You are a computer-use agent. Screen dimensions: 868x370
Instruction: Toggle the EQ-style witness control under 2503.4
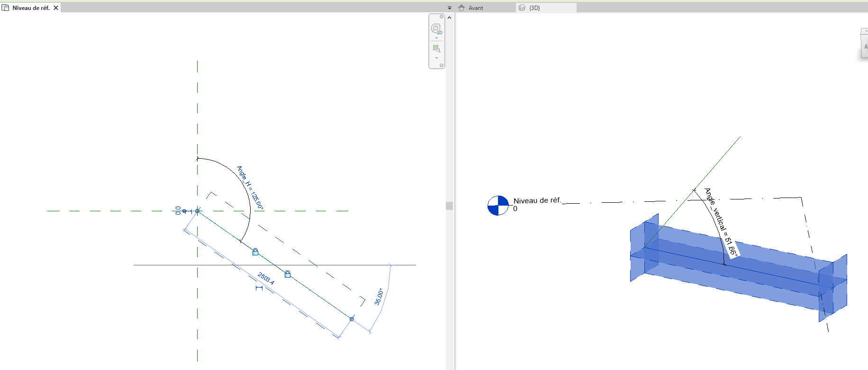[259, 288]
